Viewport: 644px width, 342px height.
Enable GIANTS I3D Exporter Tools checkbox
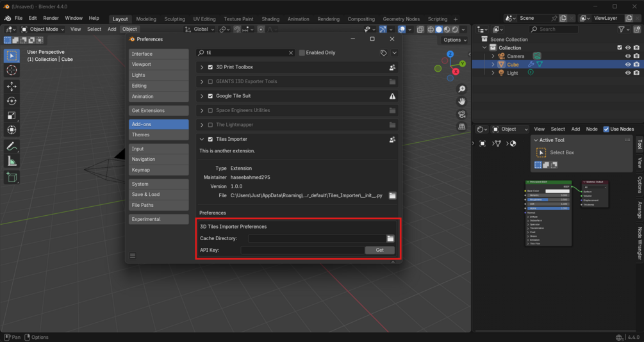(210, 82)
